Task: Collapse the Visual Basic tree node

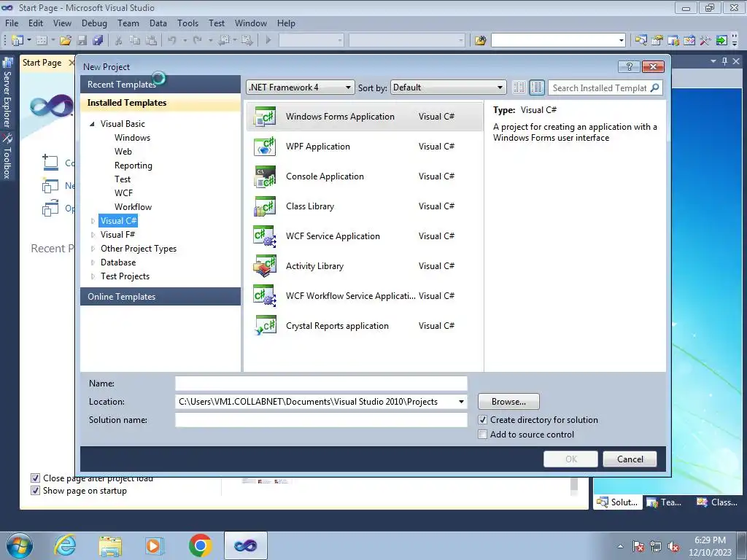Action: pyautogui.click(x=93, y=124)
